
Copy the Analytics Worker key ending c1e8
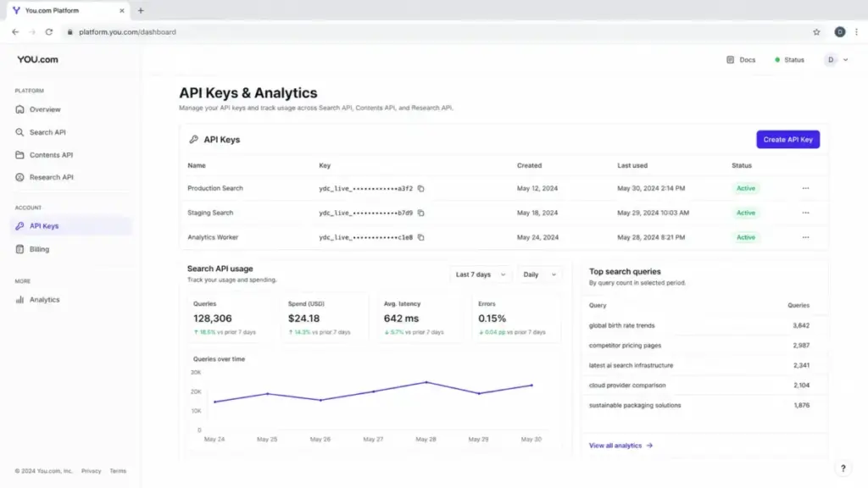click(x=420, y=237)
